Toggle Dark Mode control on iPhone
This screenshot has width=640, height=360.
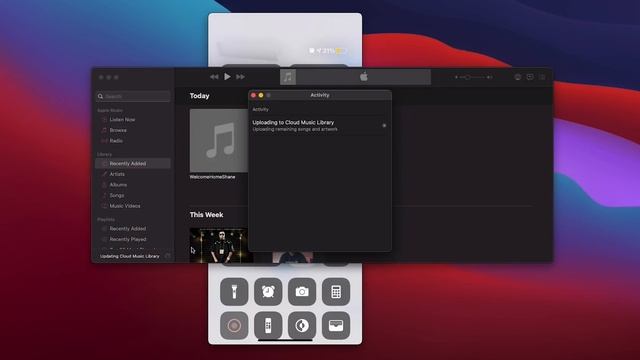click(302, 325)
